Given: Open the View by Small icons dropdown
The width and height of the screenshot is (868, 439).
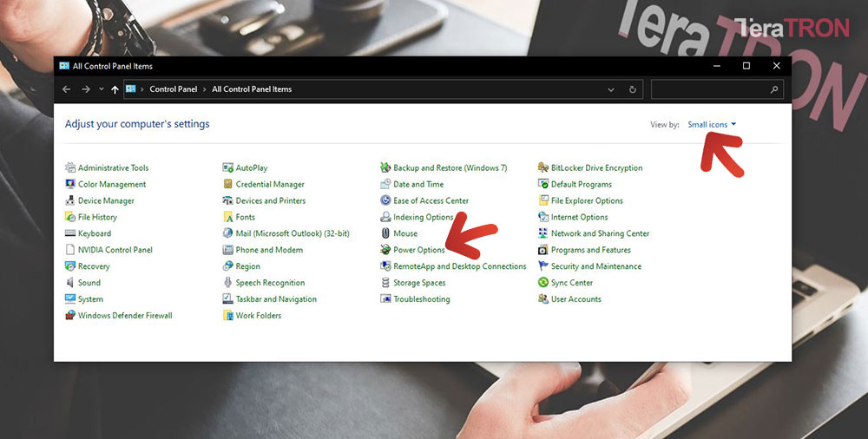Looking at the screenshot, I should pyautogui.click(x=712, y=125).
